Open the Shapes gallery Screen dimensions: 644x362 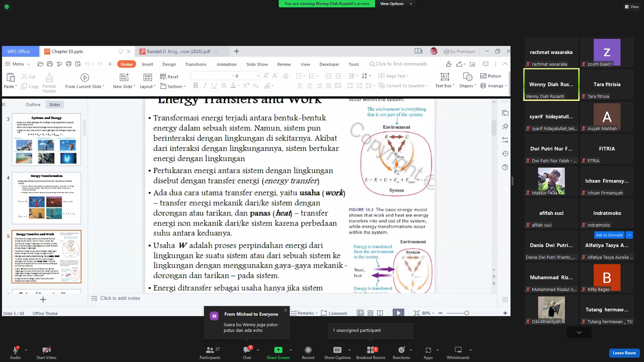[468, 81]
